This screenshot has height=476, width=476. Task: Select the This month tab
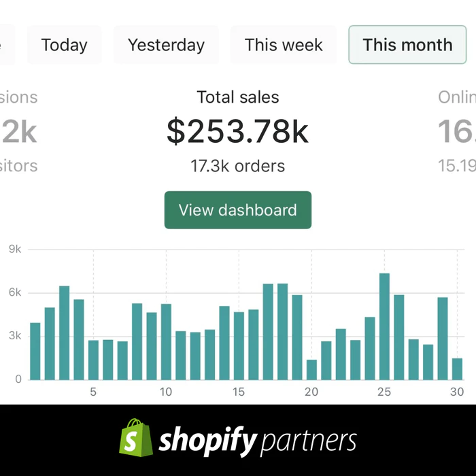[407, 45]
